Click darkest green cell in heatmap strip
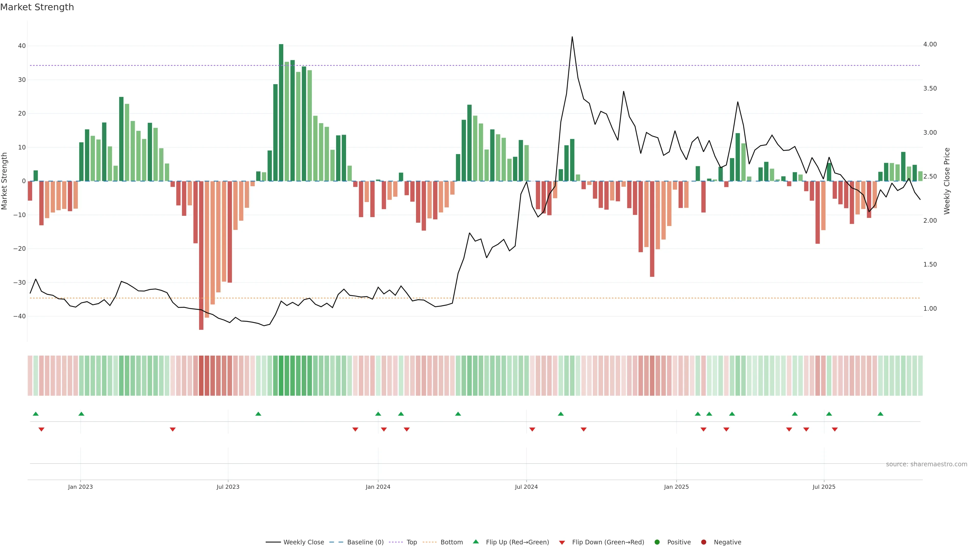The width and height of the screenshot is (980, 551). tap(281, 375)
